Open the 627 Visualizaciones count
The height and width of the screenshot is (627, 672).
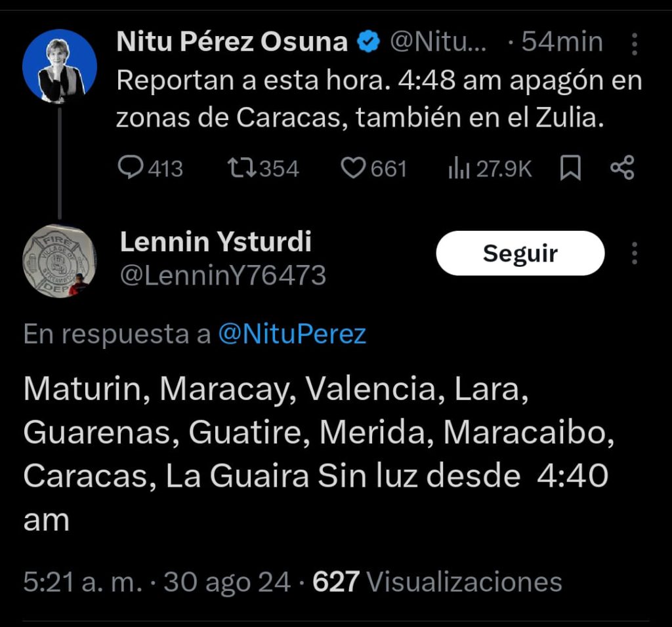[x=437, y=582]
